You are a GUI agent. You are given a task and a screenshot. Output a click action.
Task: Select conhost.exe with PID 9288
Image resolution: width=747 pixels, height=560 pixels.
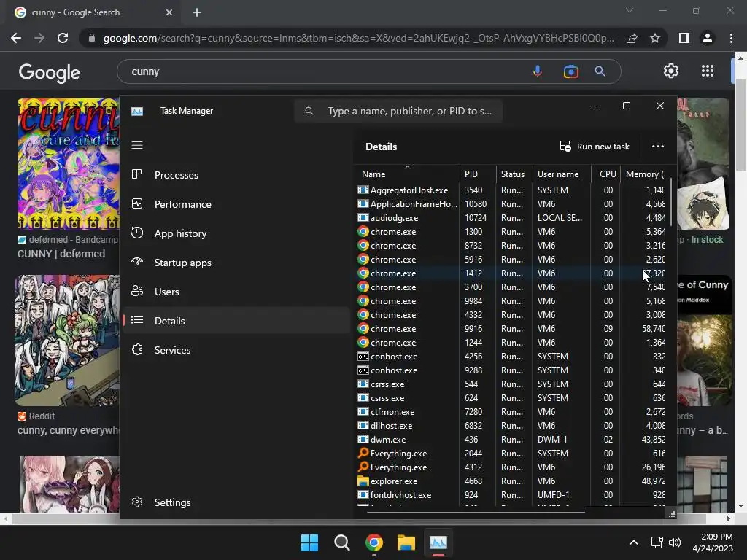(x=511, y=370)
